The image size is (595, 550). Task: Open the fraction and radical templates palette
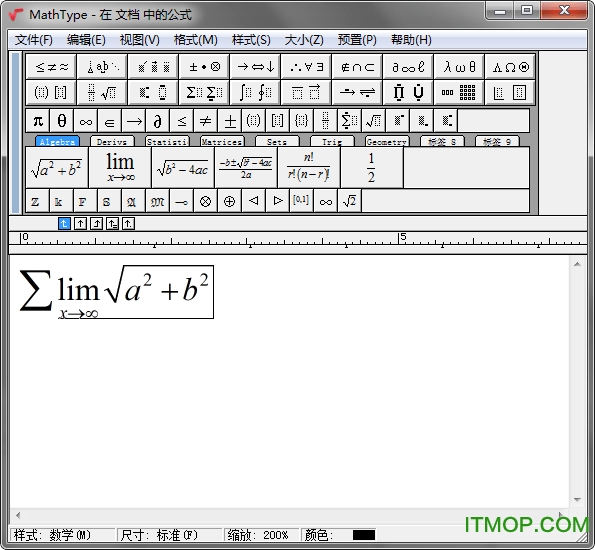[x=102, y=92]
